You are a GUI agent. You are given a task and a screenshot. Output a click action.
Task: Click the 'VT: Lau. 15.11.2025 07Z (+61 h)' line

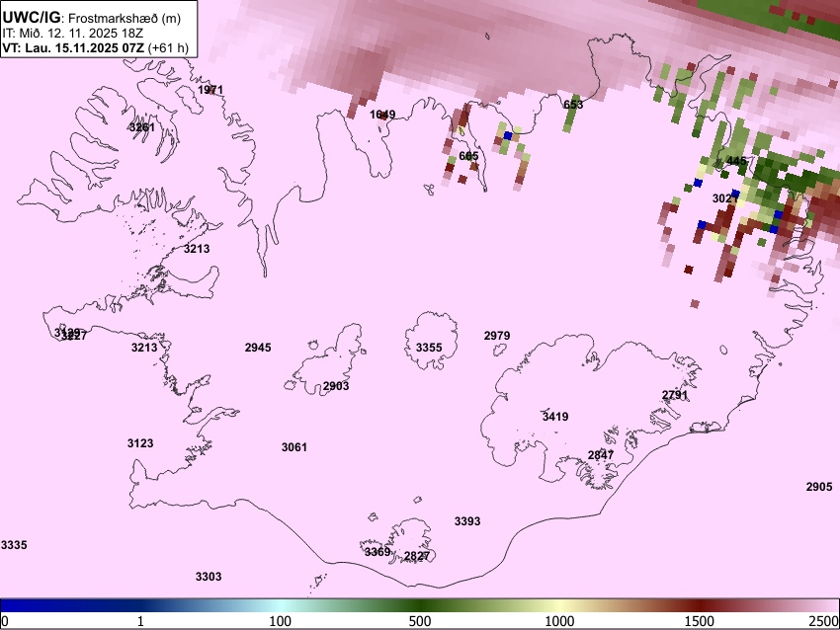[x=95, y=47]
